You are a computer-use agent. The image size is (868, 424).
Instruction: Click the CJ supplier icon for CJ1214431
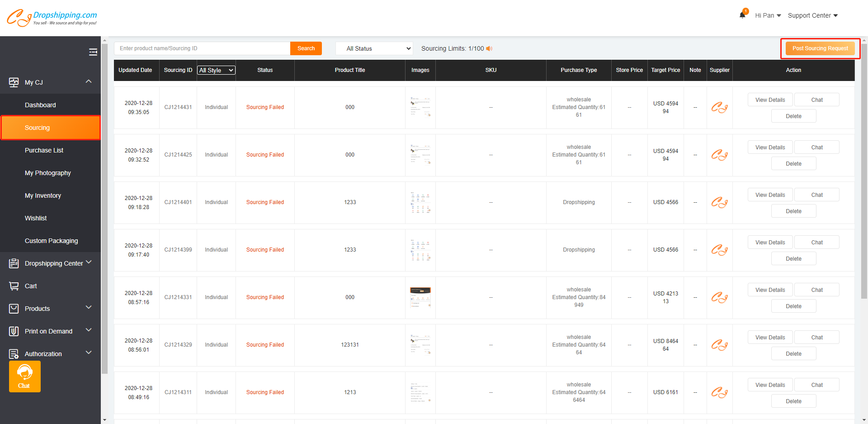(x=719, y=108)
